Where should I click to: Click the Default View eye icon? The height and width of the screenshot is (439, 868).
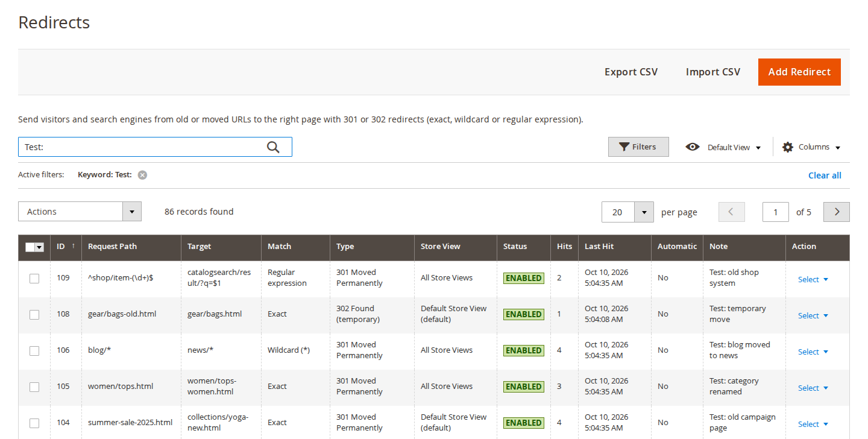click(x=693, y=147)
